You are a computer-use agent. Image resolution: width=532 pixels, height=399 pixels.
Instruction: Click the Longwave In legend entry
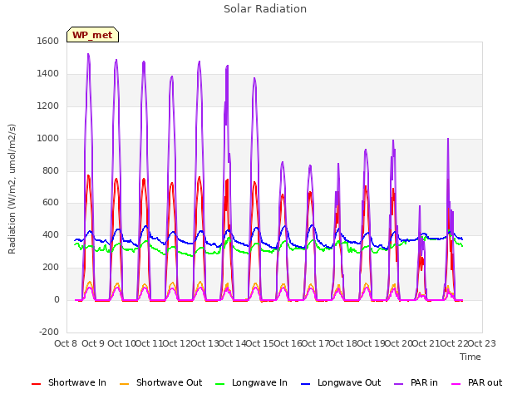click(251, 383)
